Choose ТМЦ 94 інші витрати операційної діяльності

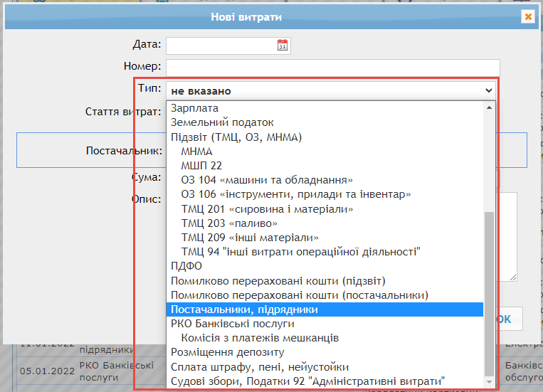[325, 252]
